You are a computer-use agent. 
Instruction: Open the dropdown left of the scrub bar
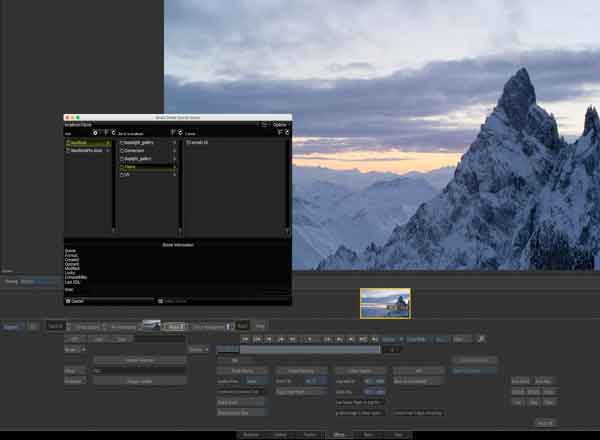(x=198, y=350)
